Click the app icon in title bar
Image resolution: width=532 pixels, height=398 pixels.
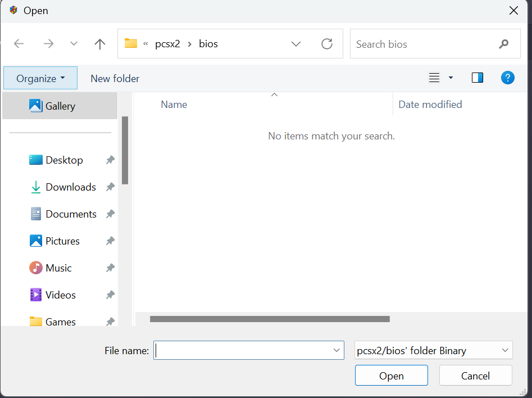pyautogui.click(x=13, y=10)
